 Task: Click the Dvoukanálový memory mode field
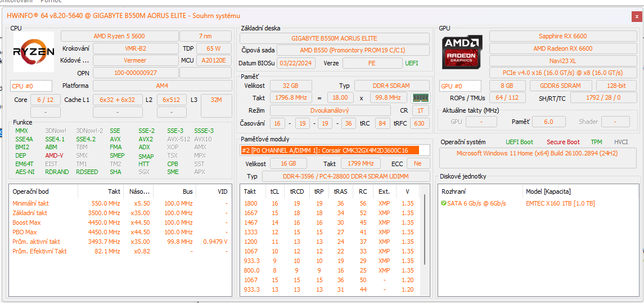click(330, 110)
